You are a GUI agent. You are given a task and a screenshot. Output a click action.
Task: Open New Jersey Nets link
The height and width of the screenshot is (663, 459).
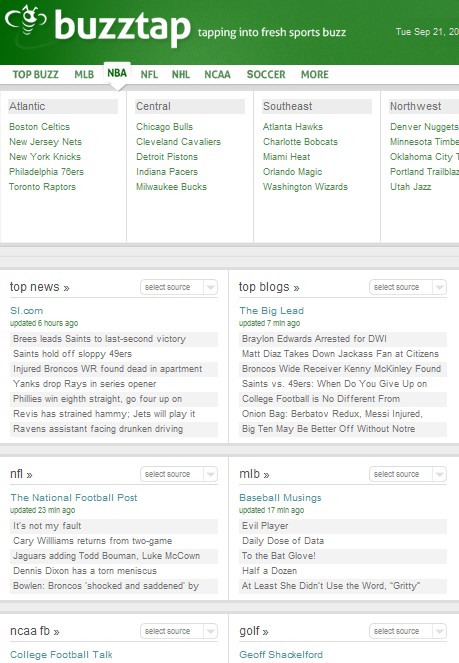(45, 142)
